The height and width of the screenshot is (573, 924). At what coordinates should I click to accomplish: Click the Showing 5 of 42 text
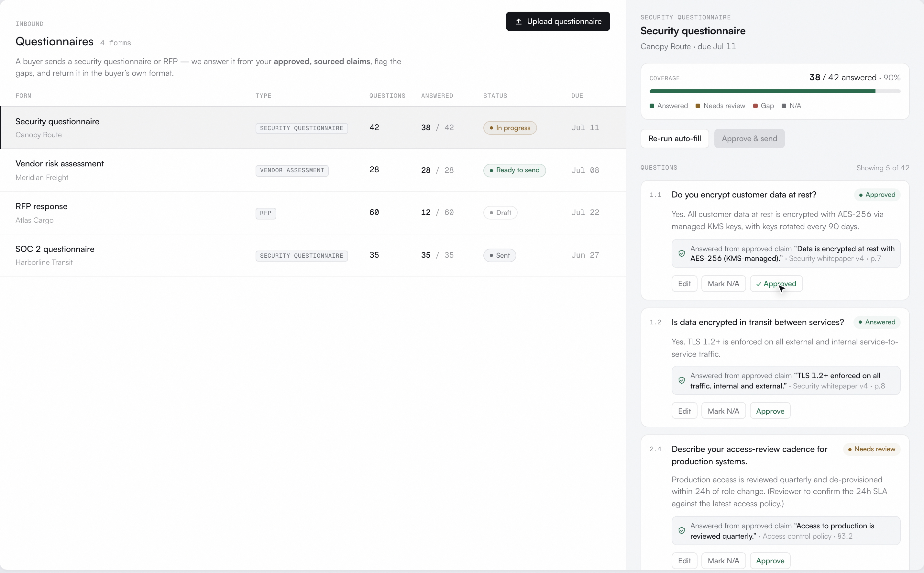[883, 168]
